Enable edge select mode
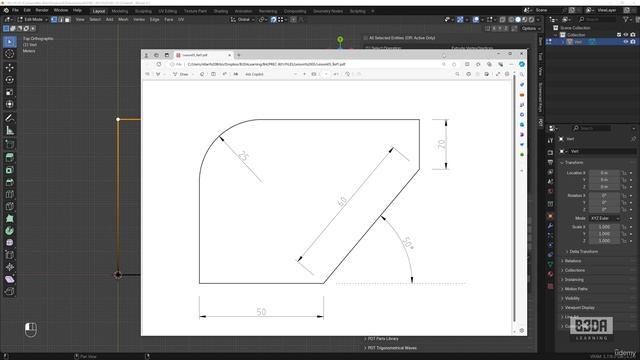This screenshot has width=640, height=360. tap(61, 19)
